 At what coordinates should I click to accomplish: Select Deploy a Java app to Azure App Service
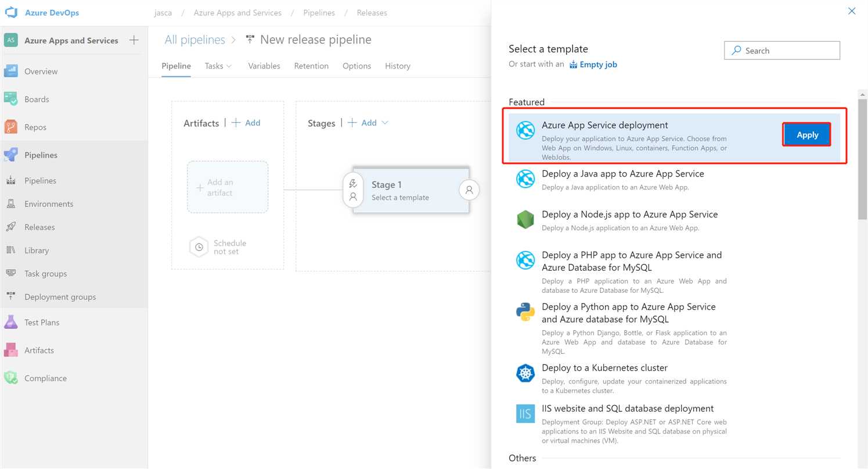tap(623, 174)
